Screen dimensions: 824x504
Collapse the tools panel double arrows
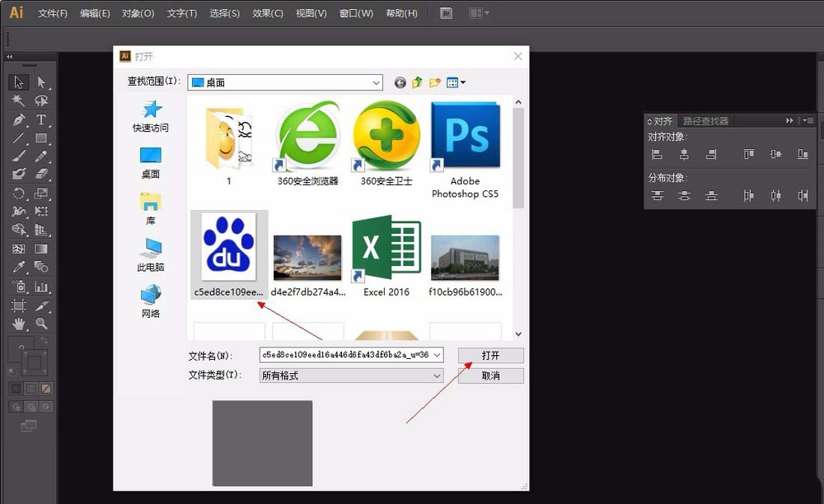pyautogui.click(x=9, y=57)
